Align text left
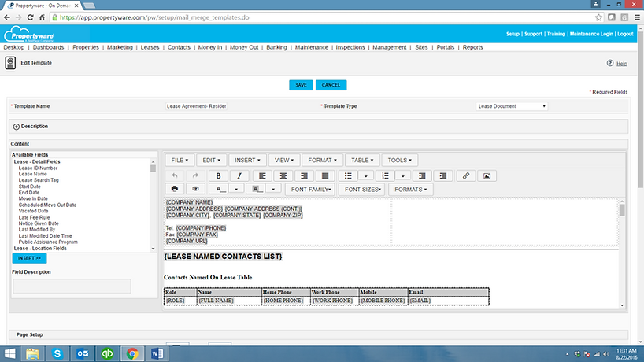This screenshot has width=644, height=362. 262,175
